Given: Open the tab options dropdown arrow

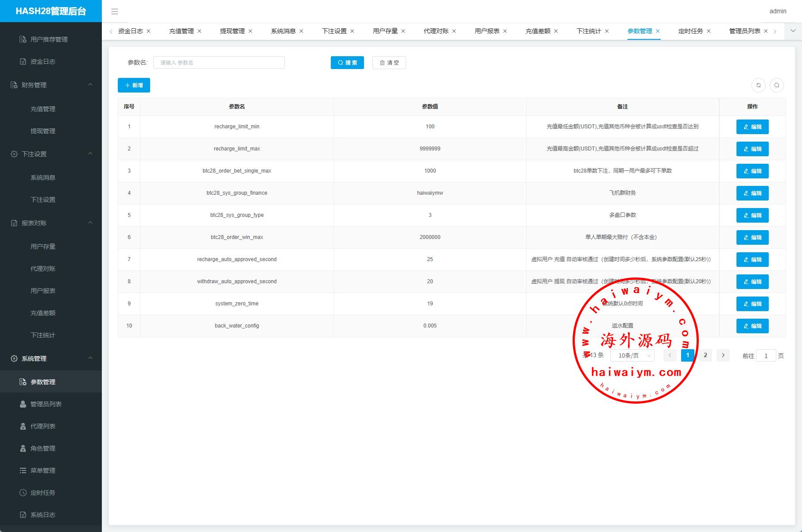Looking at the screenshot, I should [x=793, y=31].
